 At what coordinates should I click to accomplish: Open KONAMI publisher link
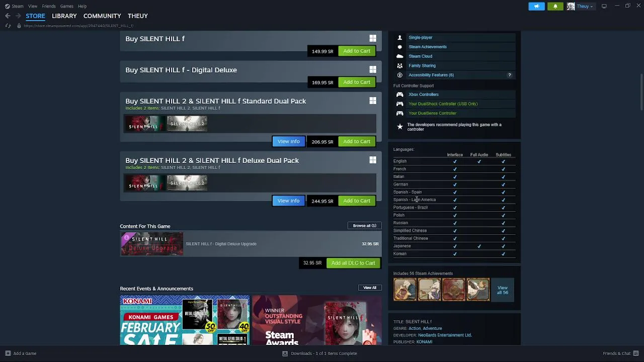tap(424, 342)
